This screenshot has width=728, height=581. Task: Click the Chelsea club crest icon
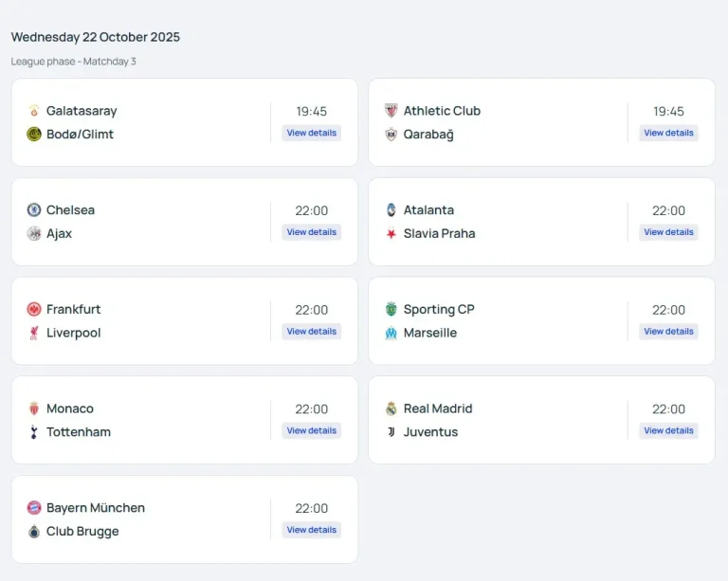coord(34,210)
